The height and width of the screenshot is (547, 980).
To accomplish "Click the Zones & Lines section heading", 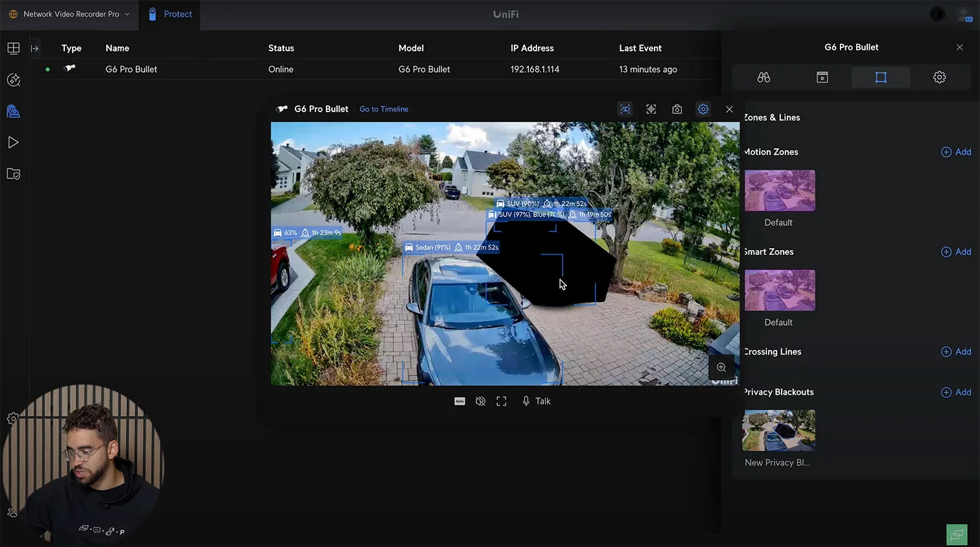I will tap(772, 117).
